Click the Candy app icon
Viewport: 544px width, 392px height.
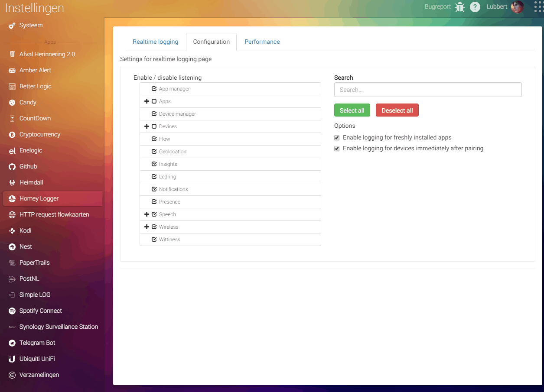[x=12, y=102]
